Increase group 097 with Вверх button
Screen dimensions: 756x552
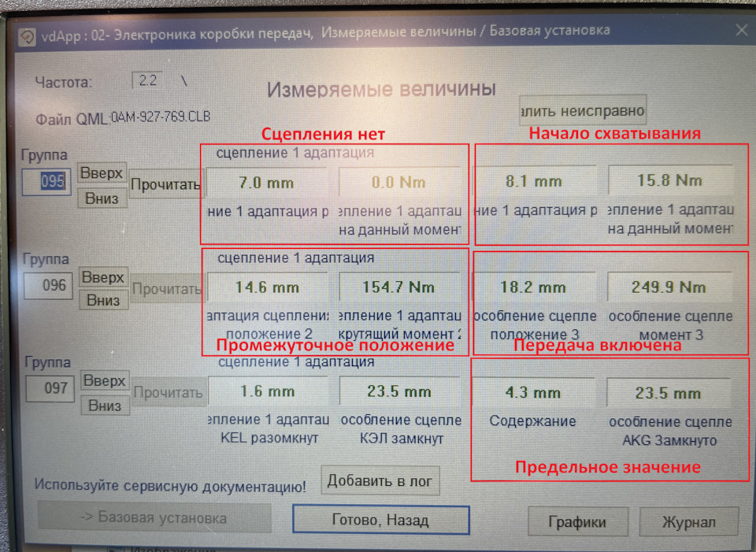tap(105, 381)
